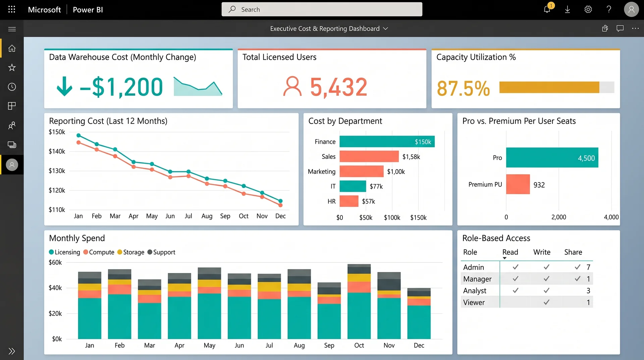
Task: Click the download arrow icon
Action: 568,9
